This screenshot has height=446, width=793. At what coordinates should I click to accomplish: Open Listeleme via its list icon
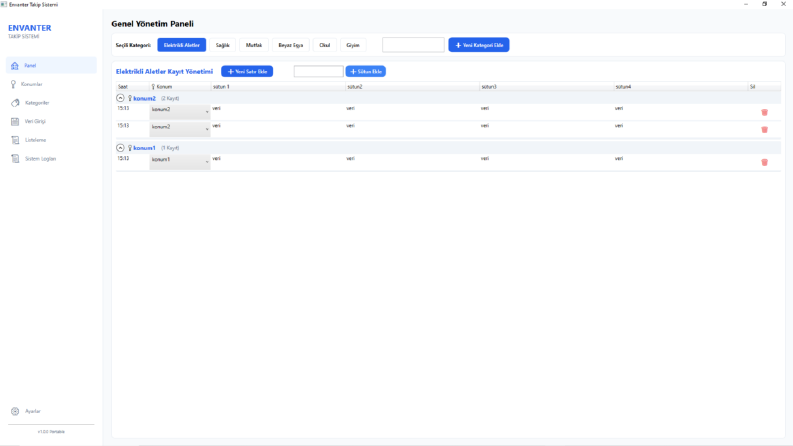point(15,140)
